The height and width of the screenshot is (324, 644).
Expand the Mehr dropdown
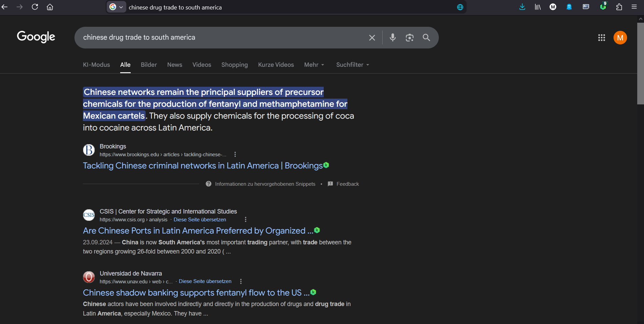(x=314, y=65)
